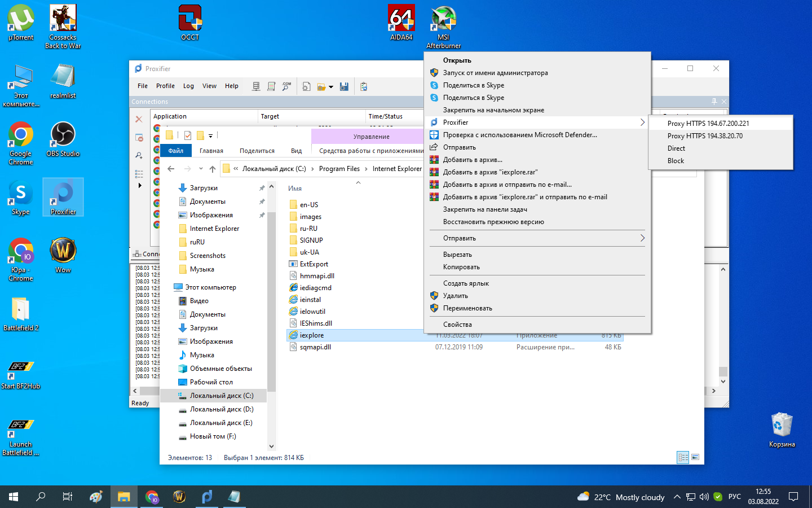Switch Explorer to large thumbnails view
The image size is (812, 508).
click(695, 458)
